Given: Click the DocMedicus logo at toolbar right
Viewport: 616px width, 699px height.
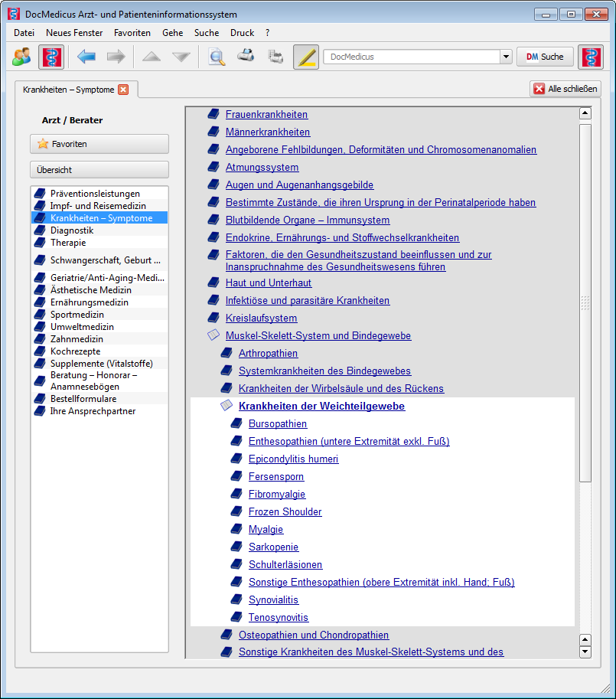Looking at the screenshot, I should pos(591,57).
